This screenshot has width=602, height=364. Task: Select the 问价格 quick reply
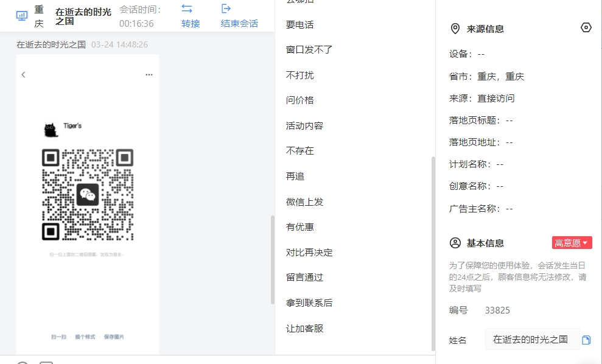[300, 100]
